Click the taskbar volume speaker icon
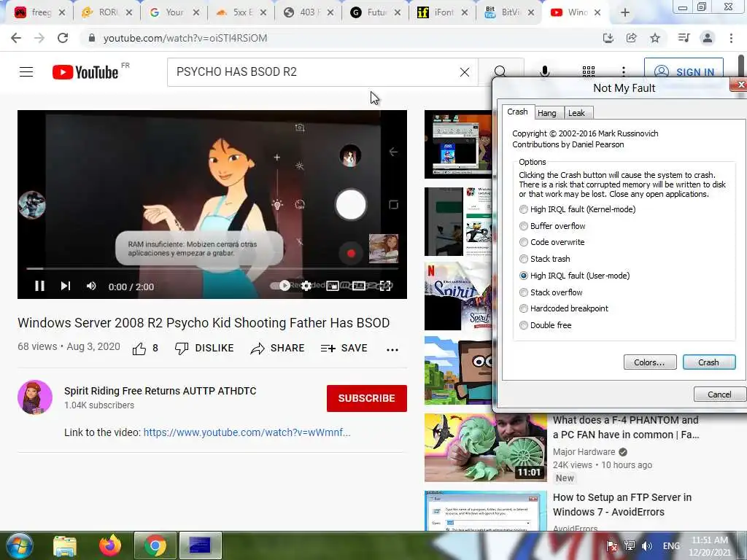Viewport: 747px width, 560px height. [x=647, y=545]
